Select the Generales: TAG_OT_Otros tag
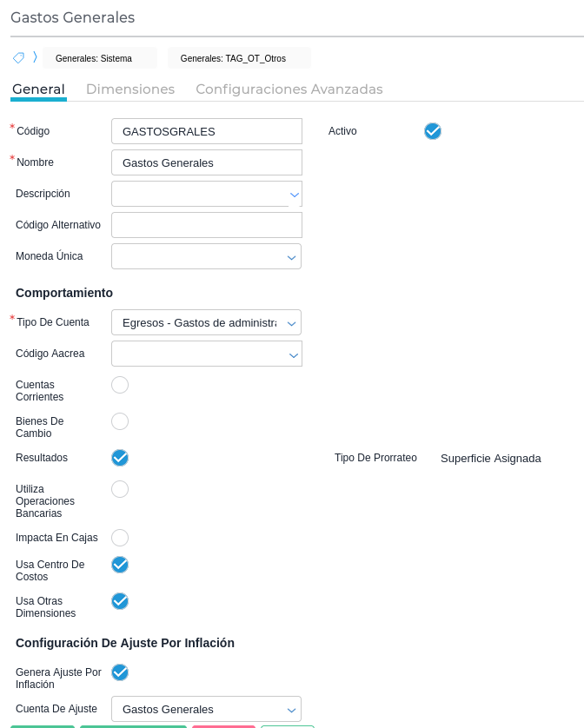584x728 pixels. coord(233,58)
